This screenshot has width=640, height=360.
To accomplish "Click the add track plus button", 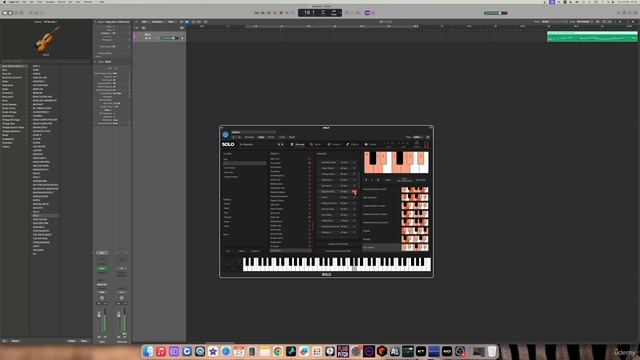I will 137,28.
